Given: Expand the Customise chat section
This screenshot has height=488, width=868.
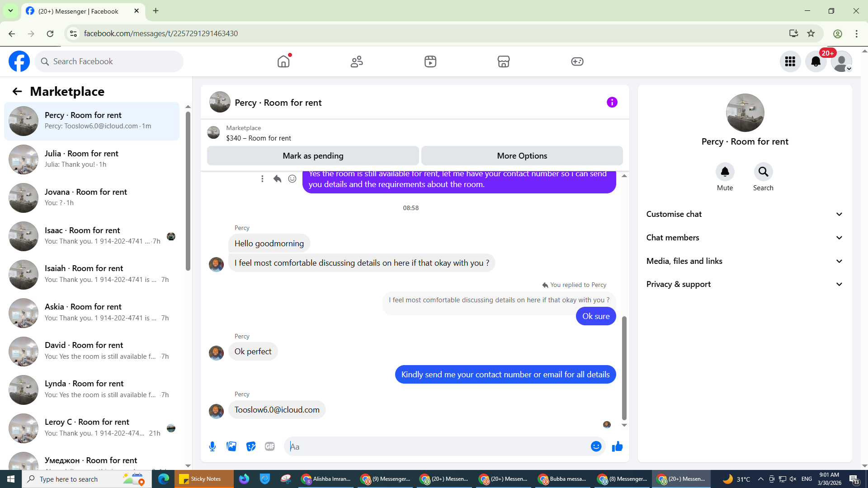Looking at the screenshot, I should pyautogui.click(x=745, y=214).
